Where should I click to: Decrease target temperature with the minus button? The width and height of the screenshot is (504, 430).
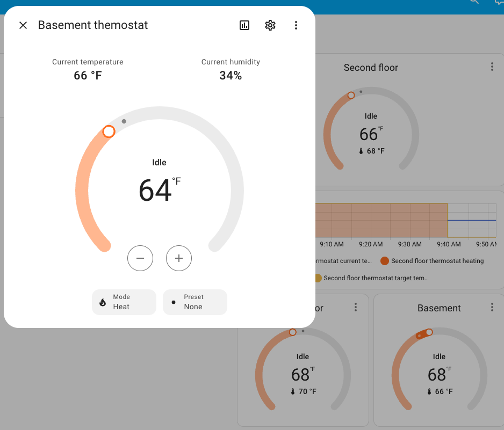[x=140, y=258]
